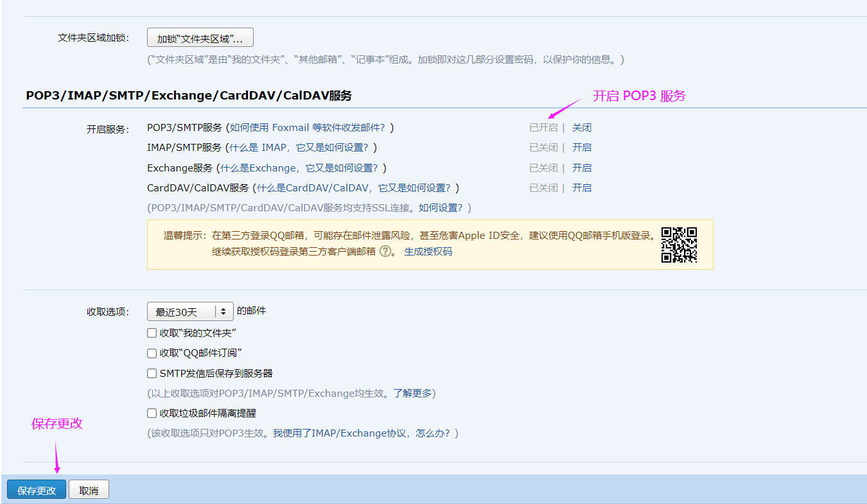Turn on Exchange服务 via its 开启 link
The image size is (867, 504).
tap(582, 168)
